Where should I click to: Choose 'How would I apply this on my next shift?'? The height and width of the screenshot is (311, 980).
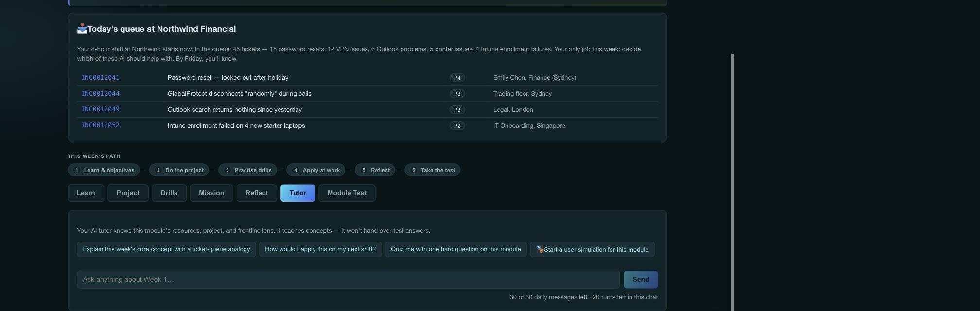tap(320, 249)
